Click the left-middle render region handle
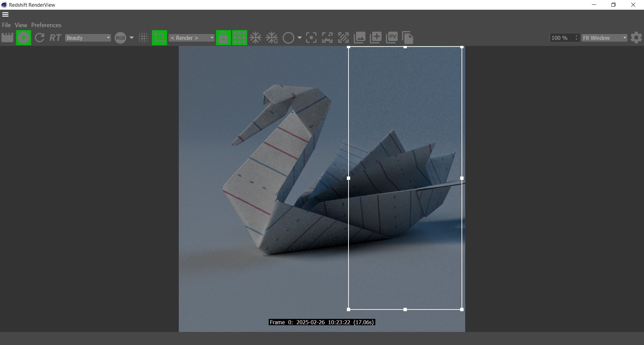Image resolution: width=644 pixels, height=345 pixels. 348,178
